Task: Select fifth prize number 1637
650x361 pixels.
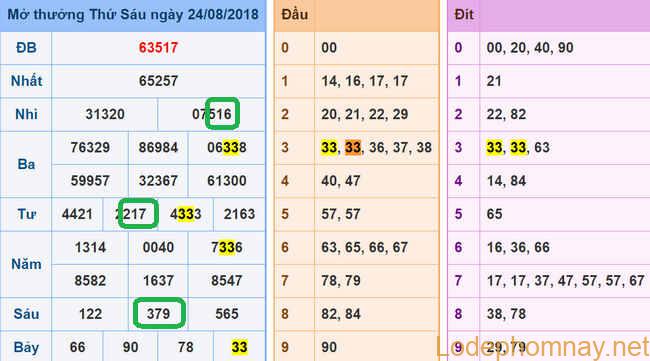Action: click(158, 281)
